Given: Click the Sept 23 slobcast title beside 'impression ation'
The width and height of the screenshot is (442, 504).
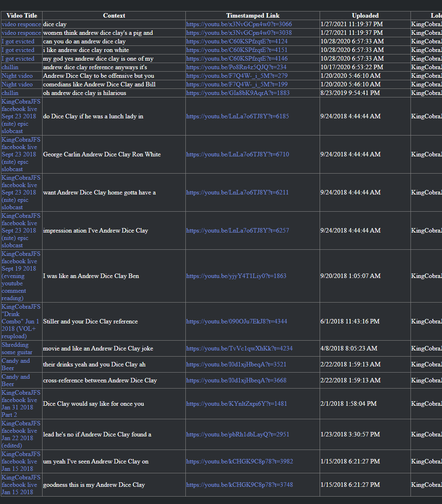Looking at the screenshot, I should pos(21,231).
